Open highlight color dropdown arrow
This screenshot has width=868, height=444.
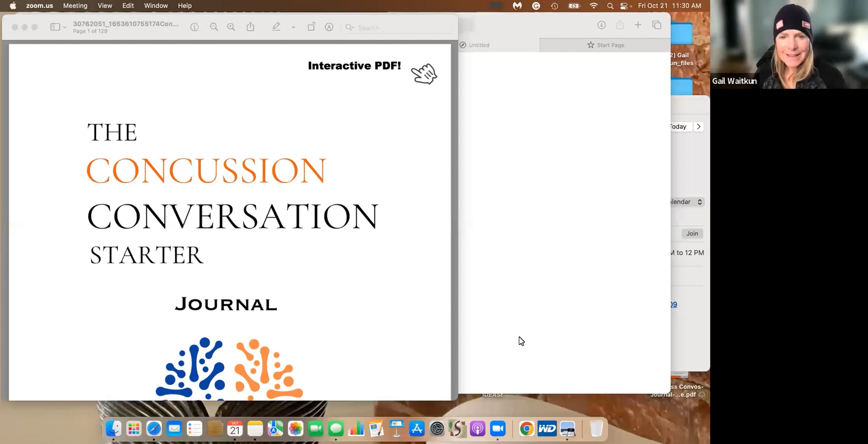(x=293, y=27)
